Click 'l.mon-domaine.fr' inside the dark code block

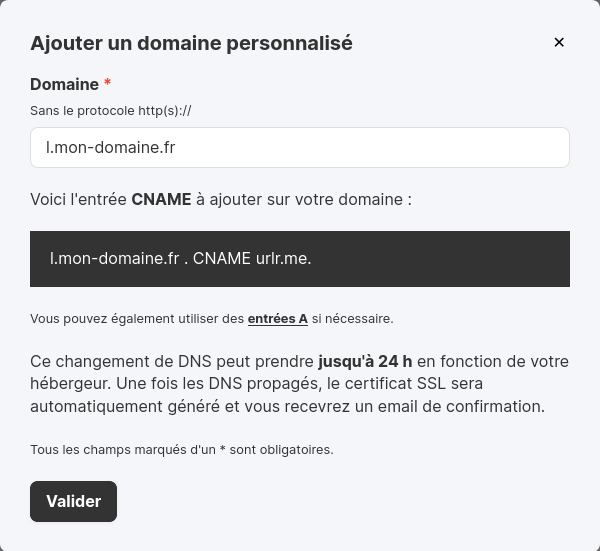point(114,259)
